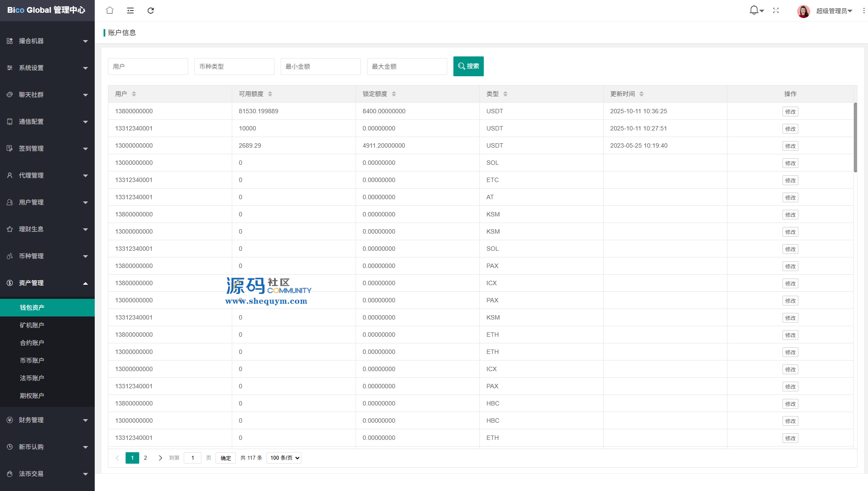Sort by 锁定额度 column arrows

click(394, 94)
